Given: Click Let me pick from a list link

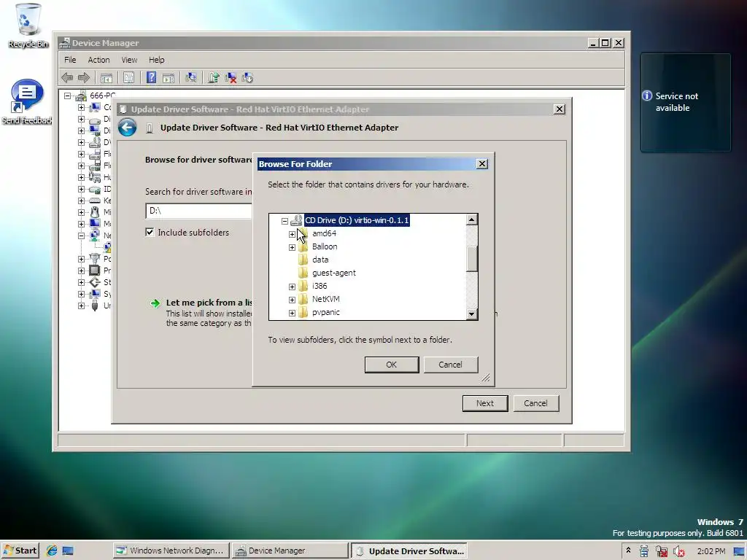Looking at the screenshot, I should coord(209,303).
